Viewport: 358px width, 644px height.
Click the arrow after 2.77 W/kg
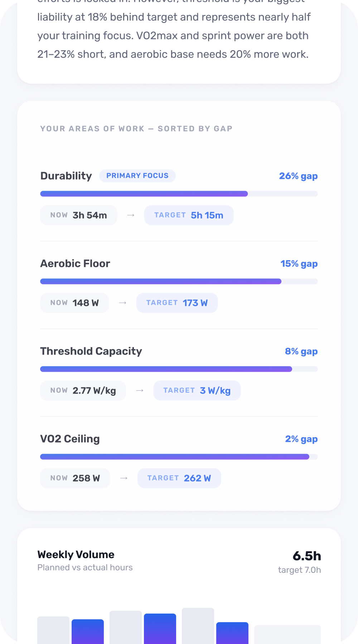coord(140,390)
